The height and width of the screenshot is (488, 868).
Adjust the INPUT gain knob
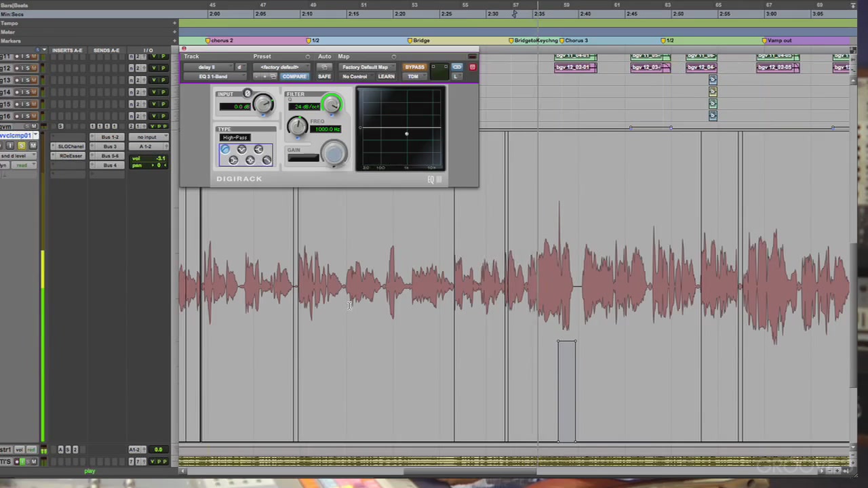pyautogui.click(x=263, y=104)
